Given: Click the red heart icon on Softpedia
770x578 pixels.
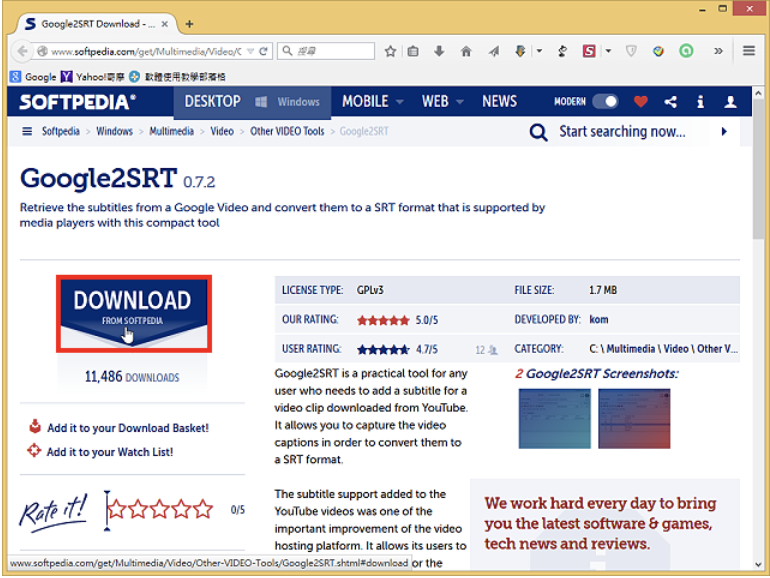Looking at the screenshot, I should tap(640, 102).
